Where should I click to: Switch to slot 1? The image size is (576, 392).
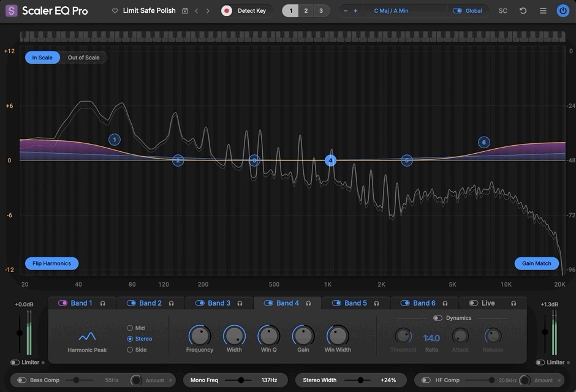(x=290, y=10)
